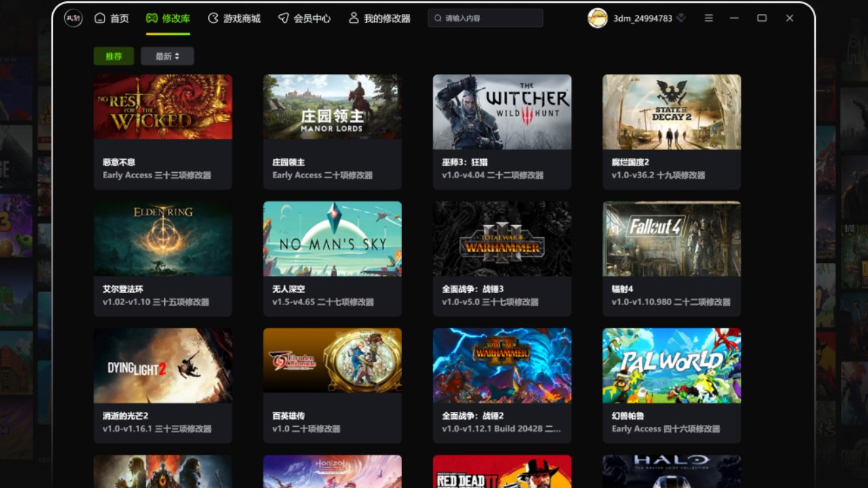Click the 腐烂国度2 title text
This screenshot has height=488, width=868.
(x=631, y=163)
